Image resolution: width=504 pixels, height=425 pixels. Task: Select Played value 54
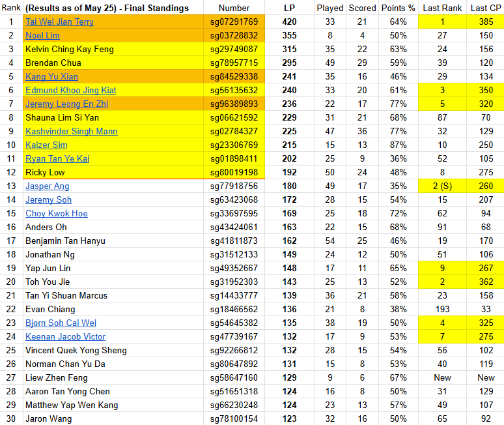[329, 241]
